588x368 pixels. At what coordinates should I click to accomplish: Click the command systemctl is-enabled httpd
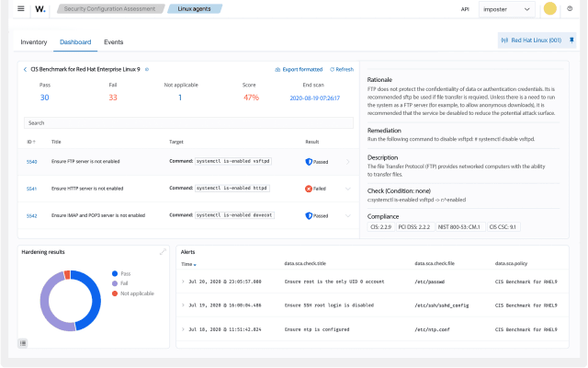pos(232,188)
